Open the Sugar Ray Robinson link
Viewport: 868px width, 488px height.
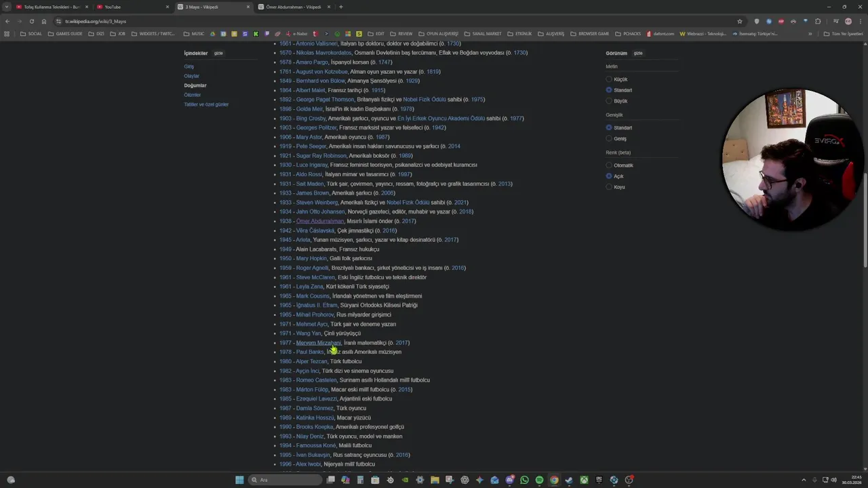point(321,156)
